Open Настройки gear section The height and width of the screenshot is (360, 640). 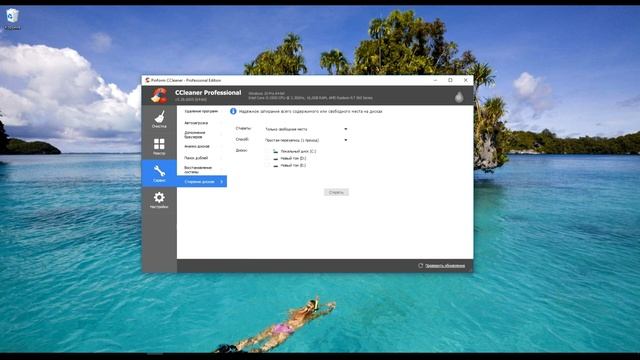159,200
